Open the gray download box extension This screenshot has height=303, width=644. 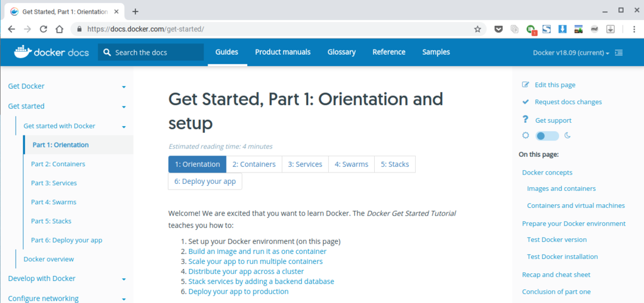[x=611, y=29]
